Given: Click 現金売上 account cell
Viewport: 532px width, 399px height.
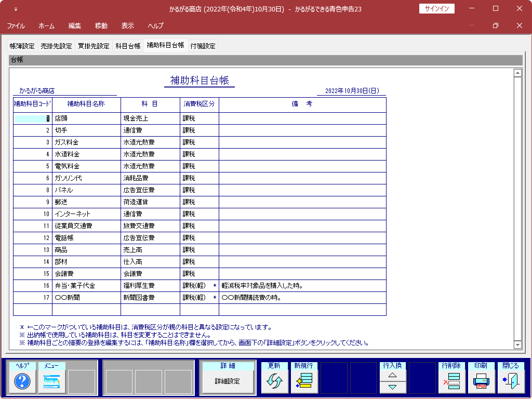Looking at the screenshot, I should pyautogui.click(x=150, y=119).
